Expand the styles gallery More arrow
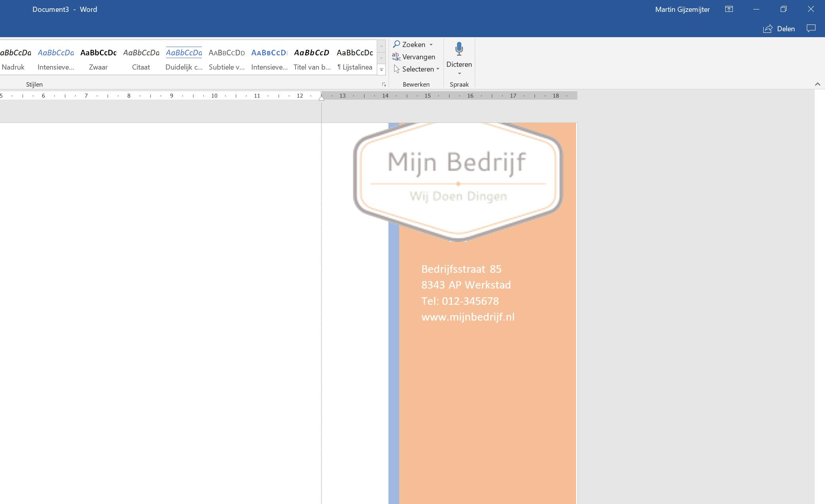The image size is (825, 504). 381,70
